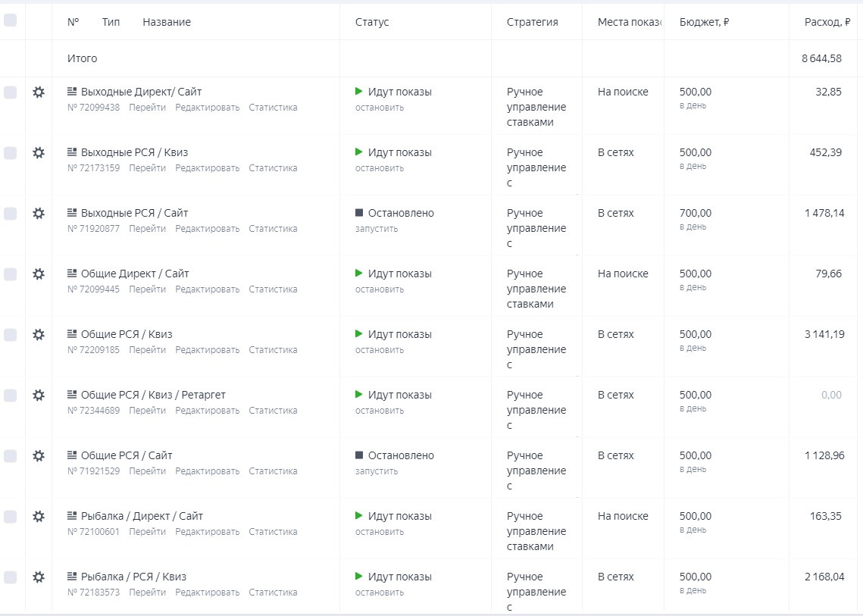The height and width of the screenshot is (616, 863).
Task: Open gear menu for Общие Директ / Сайт
Action: click(39, 274)
